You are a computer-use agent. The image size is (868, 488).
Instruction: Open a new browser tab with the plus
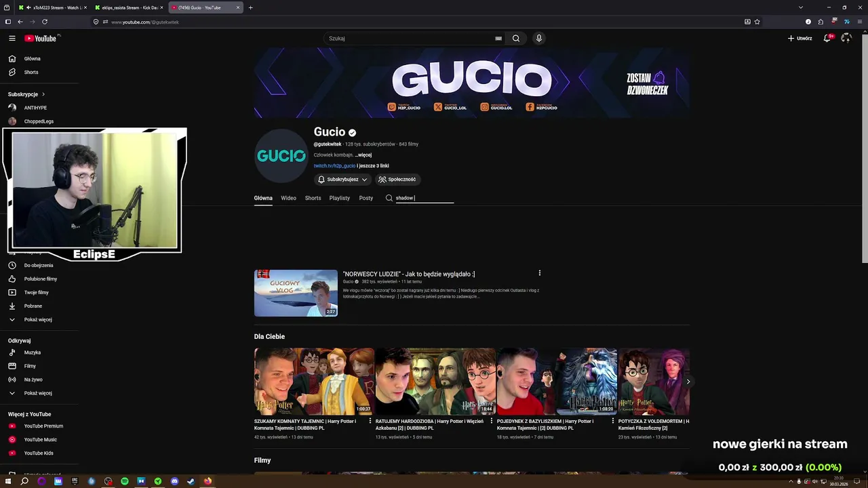(251, 7)
